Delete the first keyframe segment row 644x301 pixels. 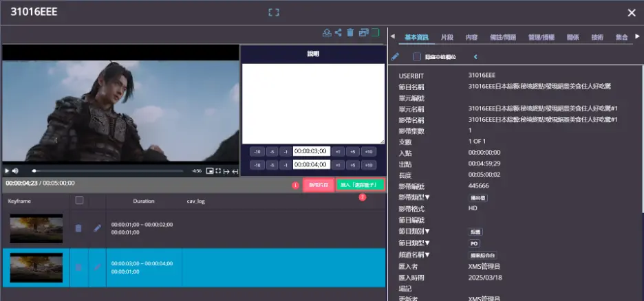click(78, 228)
